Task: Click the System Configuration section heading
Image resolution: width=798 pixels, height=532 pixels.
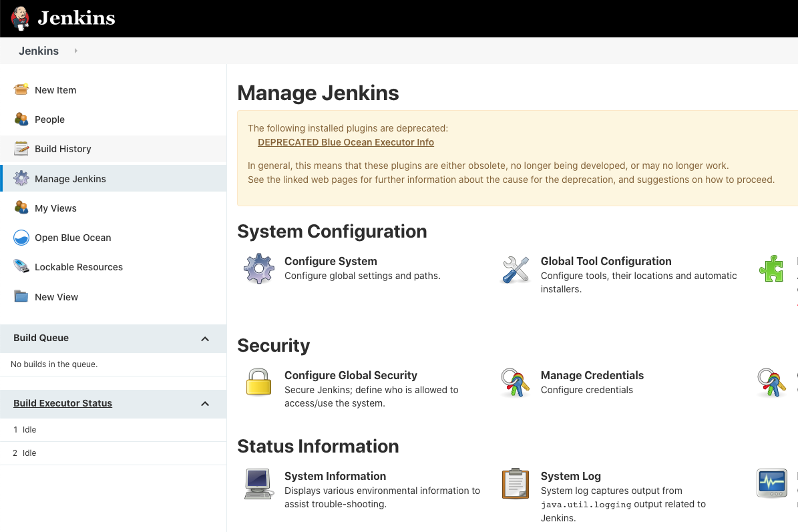Action: tap(332, 232)
